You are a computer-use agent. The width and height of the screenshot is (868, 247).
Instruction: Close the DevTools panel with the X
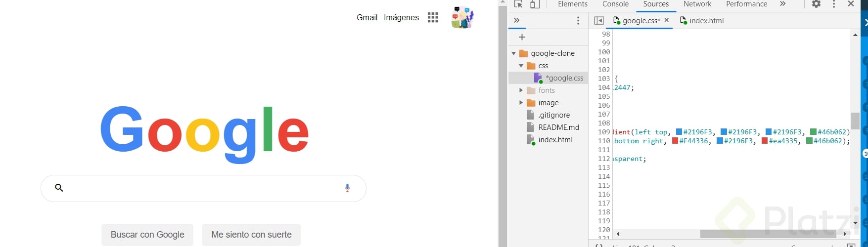point(851,4)
